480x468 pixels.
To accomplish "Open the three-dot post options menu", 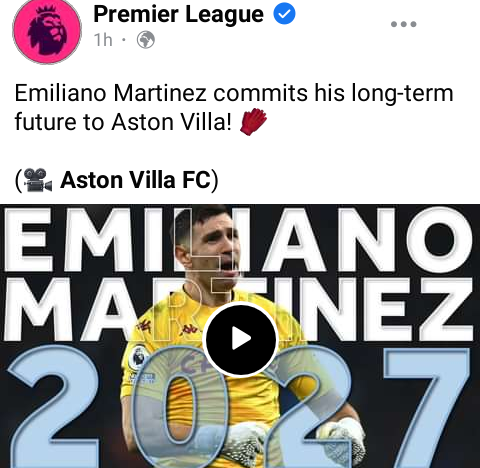I will [x=404, y=24].
